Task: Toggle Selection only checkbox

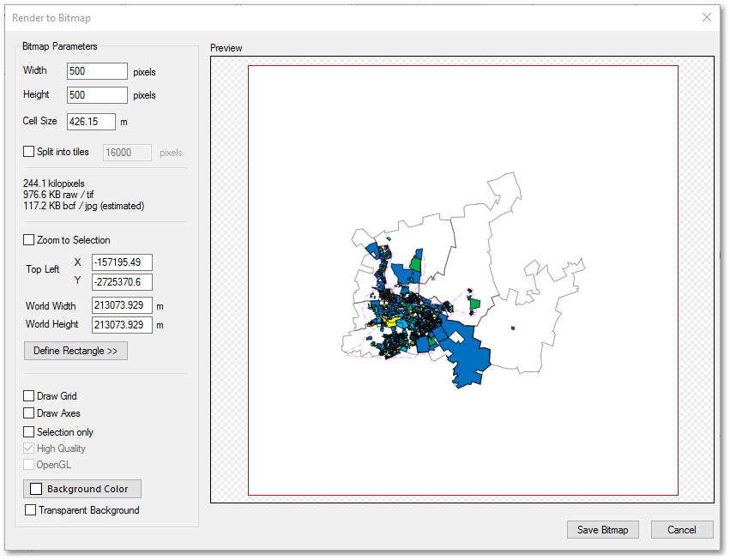Action: tap(29, 431)
